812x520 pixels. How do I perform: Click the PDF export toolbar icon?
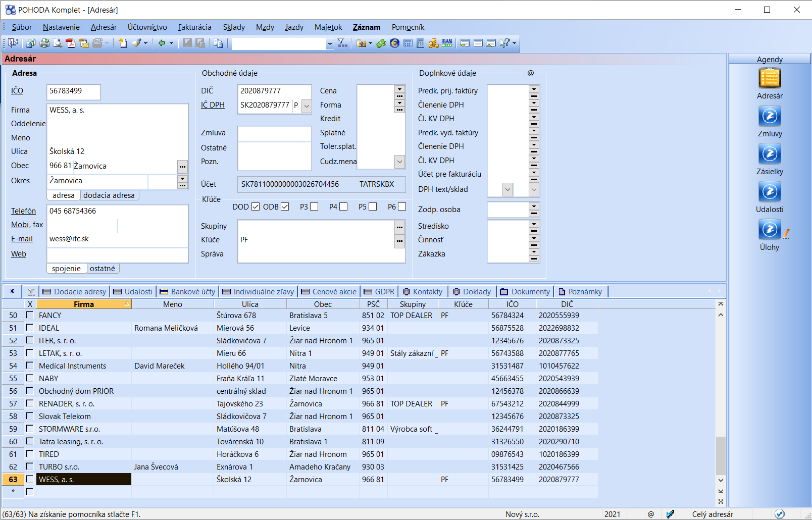(x=71, y=43)
